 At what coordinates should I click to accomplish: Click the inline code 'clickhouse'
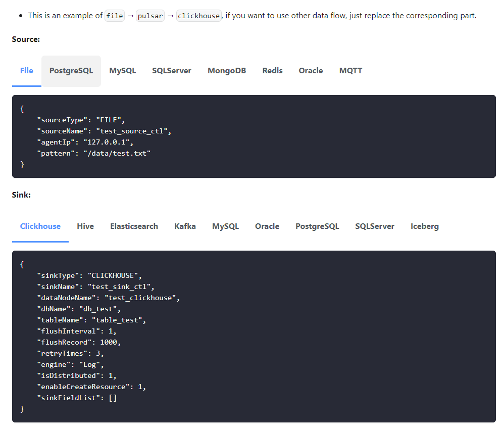coord(198,16)
